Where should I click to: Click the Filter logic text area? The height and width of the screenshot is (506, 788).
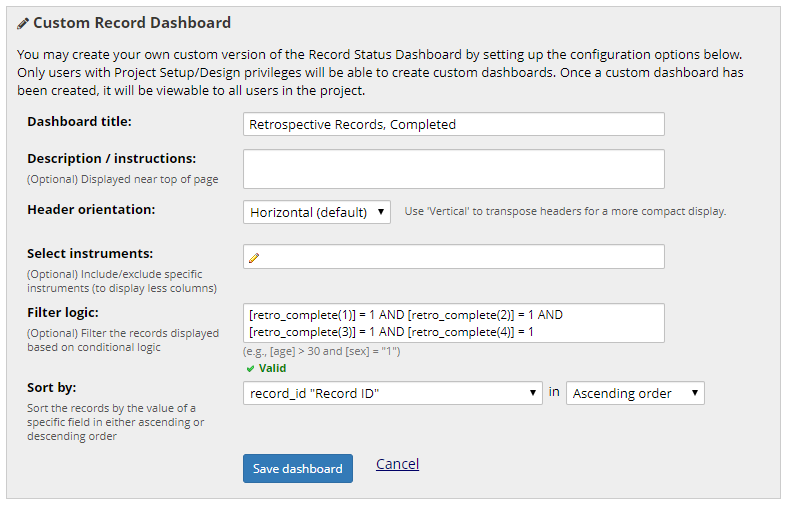(x=454, y=323)
